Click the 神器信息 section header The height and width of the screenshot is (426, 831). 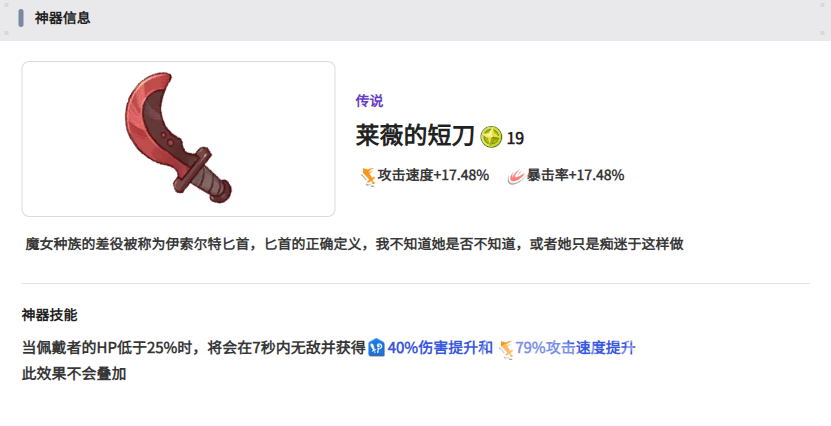63,18
